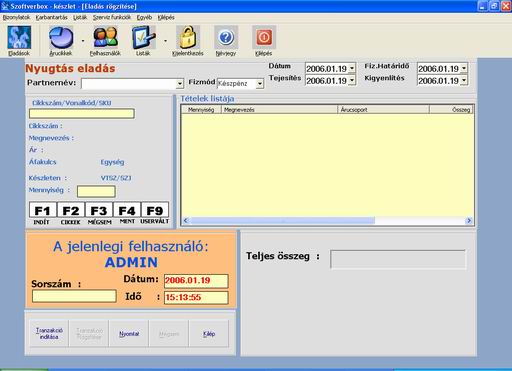This screenshot has width=512, height=371.
Task: Open the Karbantartás menu
Action: pyautogui.click(x=51, y=17)
